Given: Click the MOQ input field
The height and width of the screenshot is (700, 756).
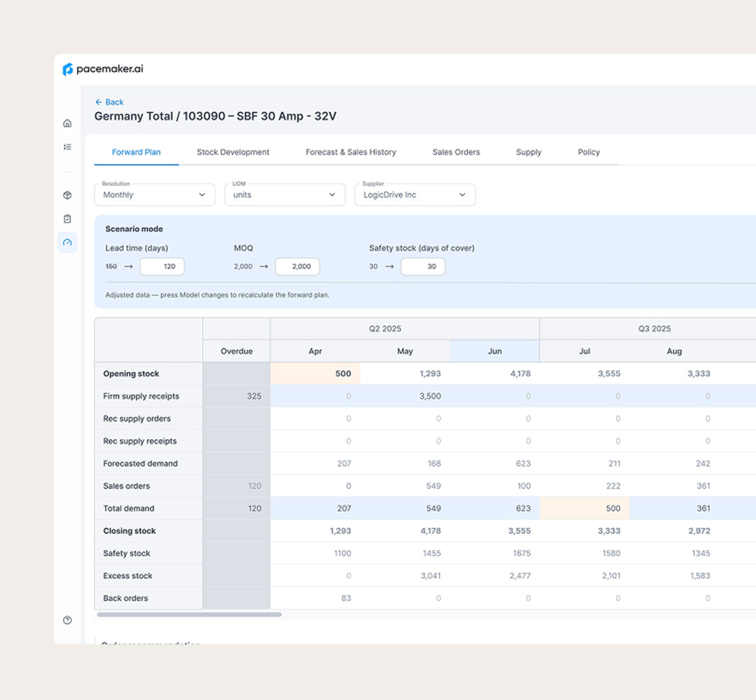Looking at the screenshot, I should point(297,266).
